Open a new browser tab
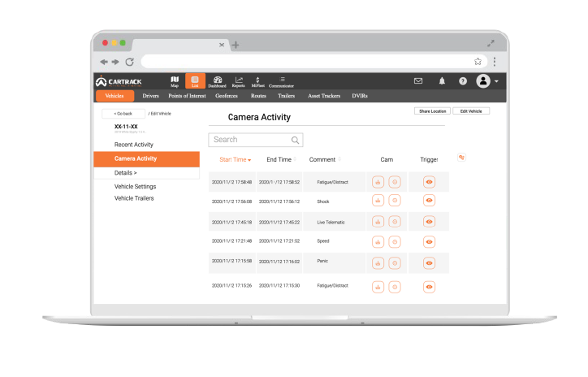The width and height of the screenshot is (588, 377). point(236,45)
